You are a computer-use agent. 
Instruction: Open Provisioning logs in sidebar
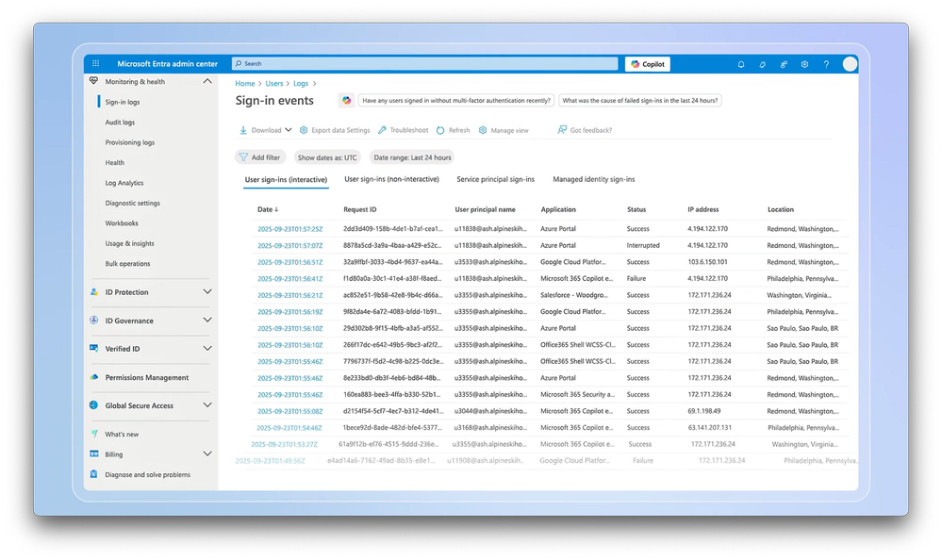click(130, 142)
